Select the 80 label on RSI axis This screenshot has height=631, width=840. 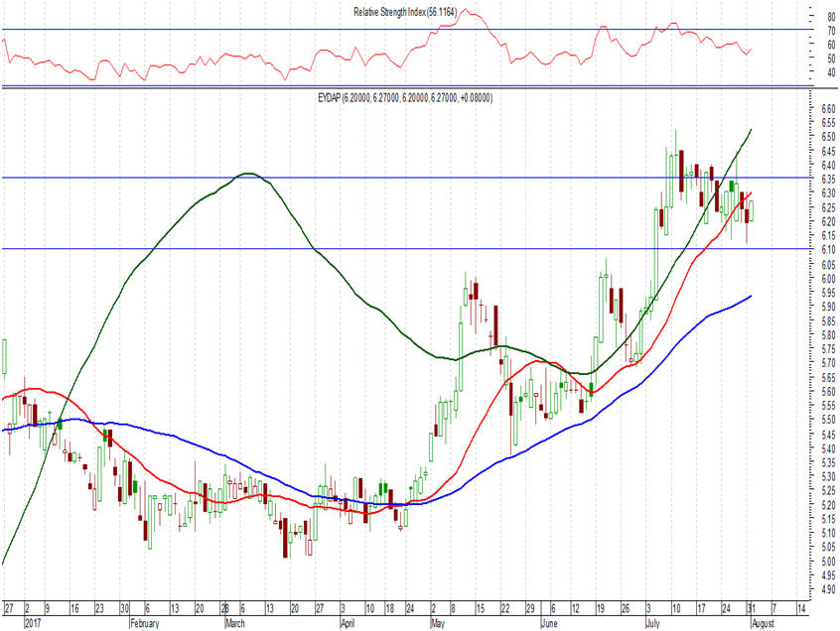[831, 17]
